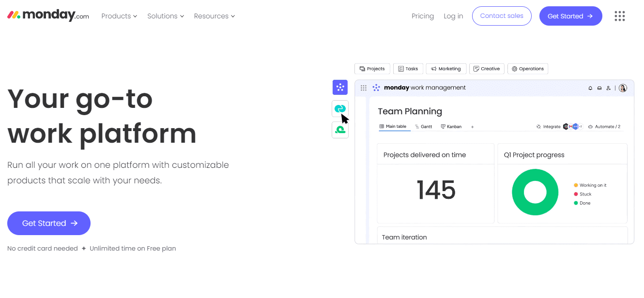
Task: Select the Marketing category tab
Action: point(446,69)
